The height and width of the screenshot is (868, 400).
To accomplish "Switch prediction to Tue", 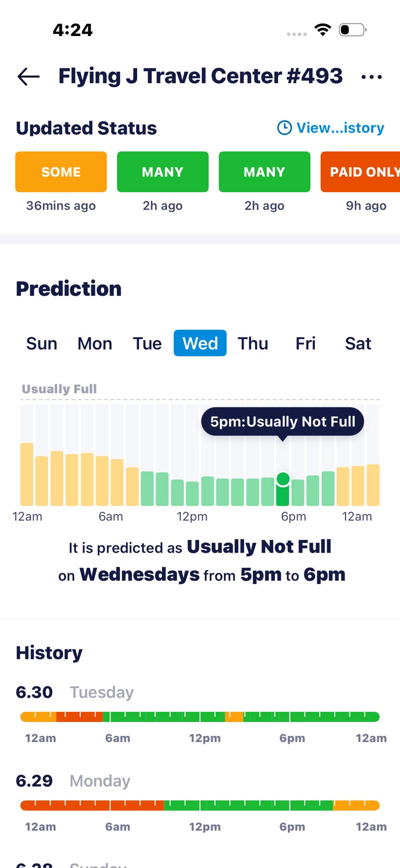I will tap(147, 343).
